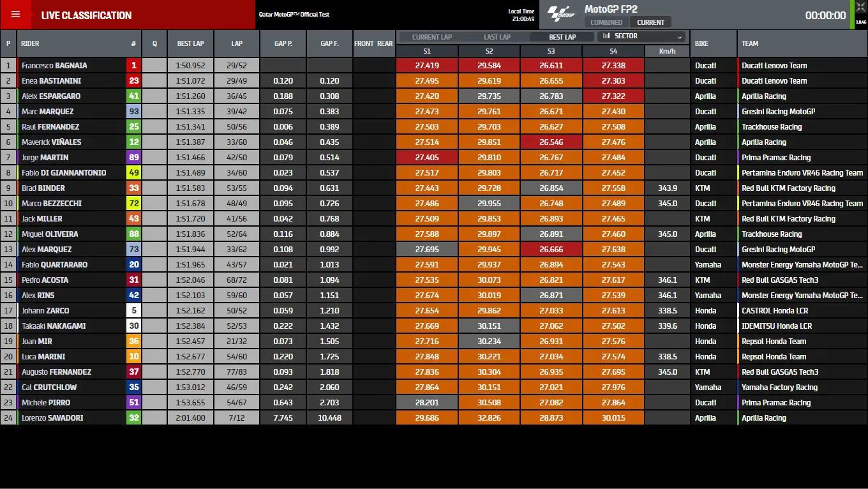868x489 pixels.
Task: Click Bastianini's number 23 badge
Action: [x=133, y=80]
